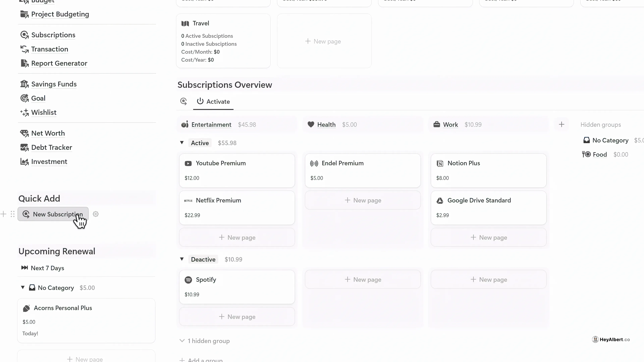The image size is (644, 362).
Task: Open the Transaction page link
Action: [x=49, y=49]
